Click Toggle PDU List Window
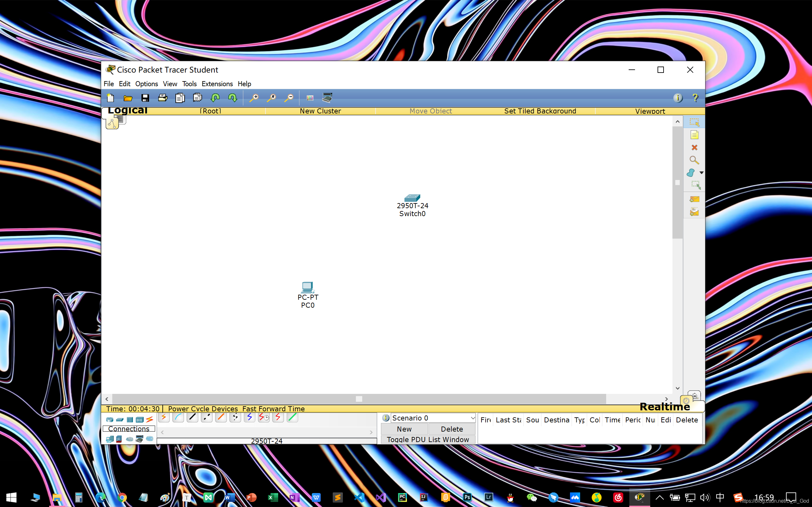This screenshot has width=812, height=507. (x=428, y=439)
